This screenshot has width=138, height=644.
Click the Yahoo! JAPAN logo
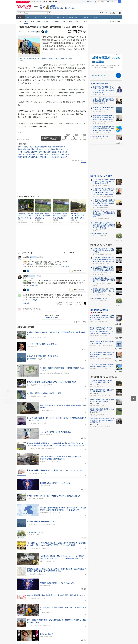(x=24, y=7)
